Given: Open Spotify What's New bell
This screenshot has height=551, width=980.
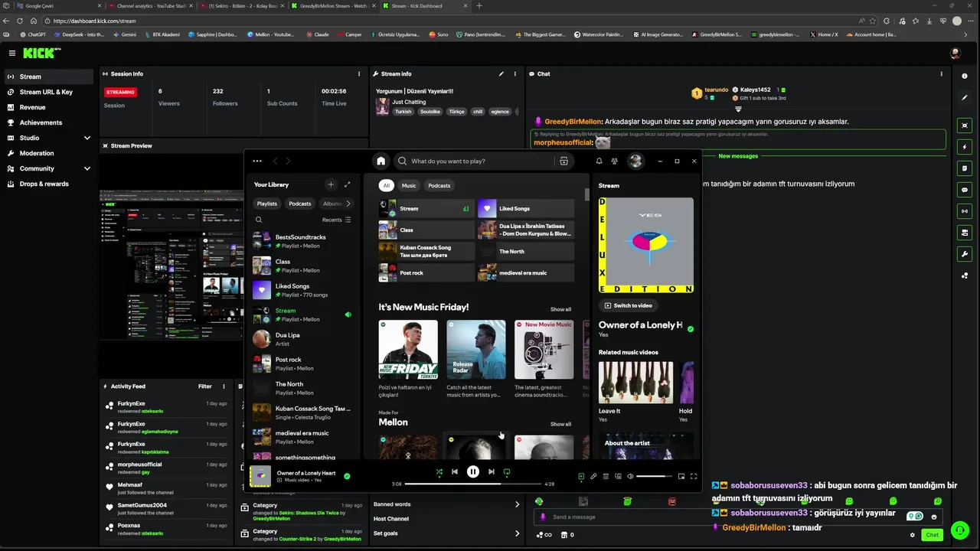Looking at the screenshot, I should (599, 161).
